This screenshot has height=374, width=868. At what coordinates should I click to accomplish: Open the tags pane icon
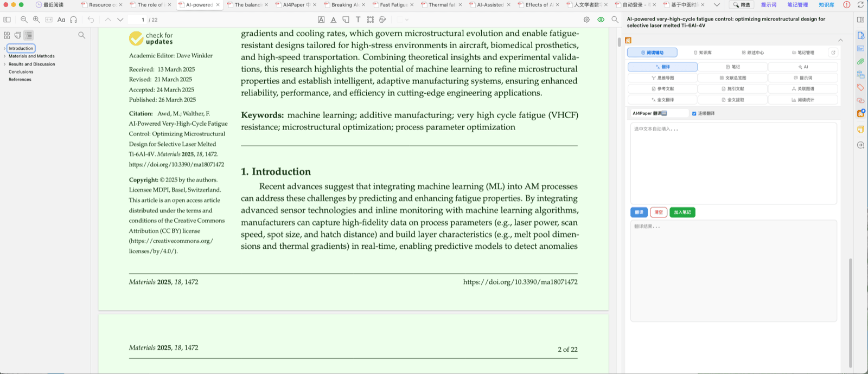point(860,87)
